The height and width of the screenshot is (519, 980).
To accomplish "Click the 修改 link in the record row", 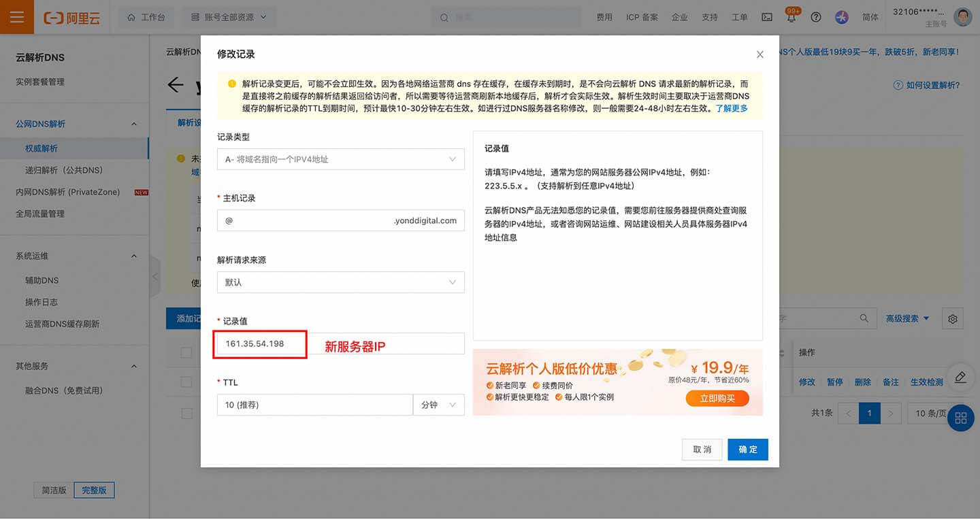I will (807, 382).
